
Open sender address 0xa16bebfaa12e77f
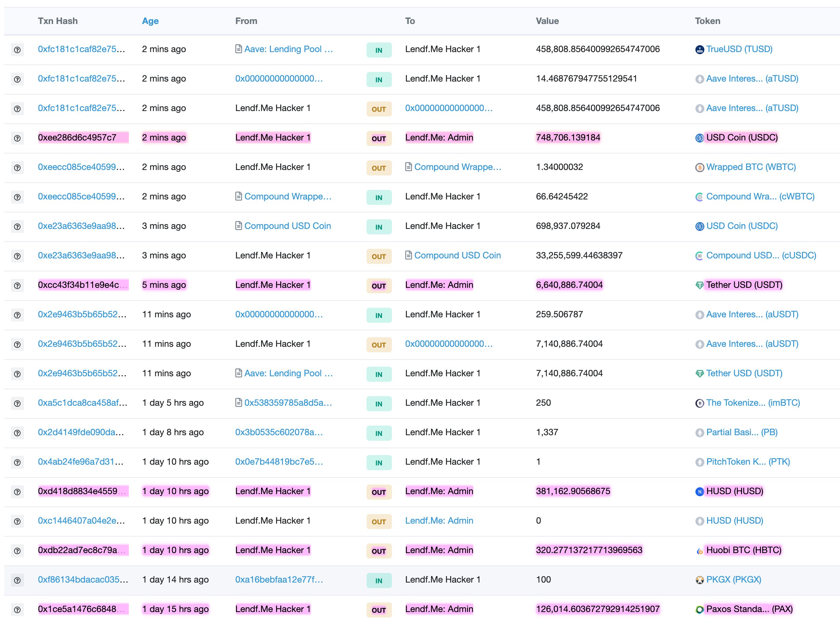click(x=279, y=579)
